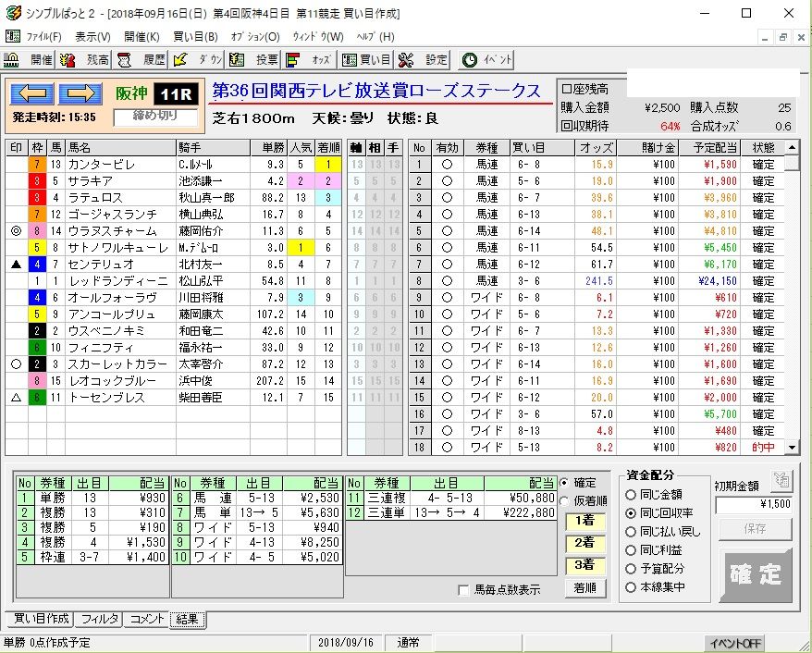The image size is (812, 653).
Task: Open the オッズ odds toolbar icon
Action: click(x=310, y=60)
